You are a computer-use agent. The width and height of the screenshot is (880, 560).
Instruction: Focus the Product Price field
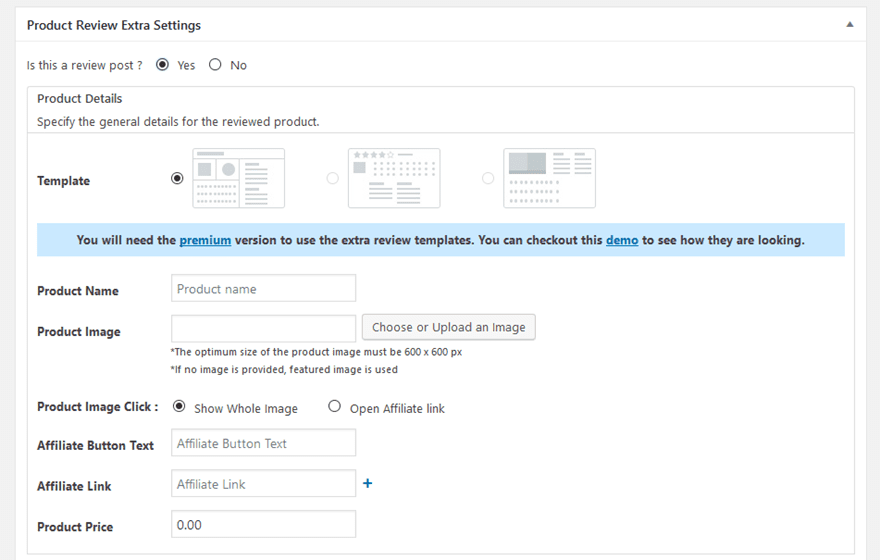click(x=263, y=524)
